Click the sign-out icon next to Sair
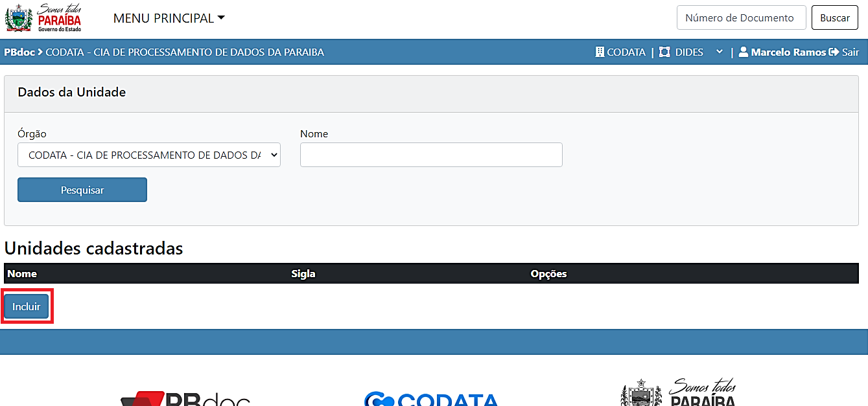The image size is (868, 406). (834, 52)
